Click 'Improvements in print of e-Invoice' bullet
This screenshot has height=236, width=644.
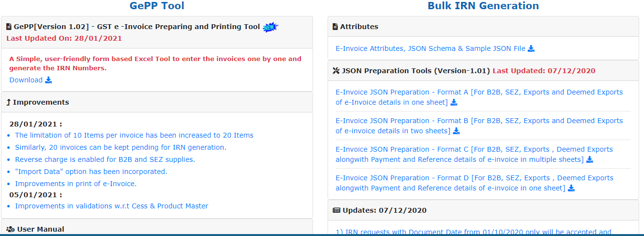[x=76, y=184]
